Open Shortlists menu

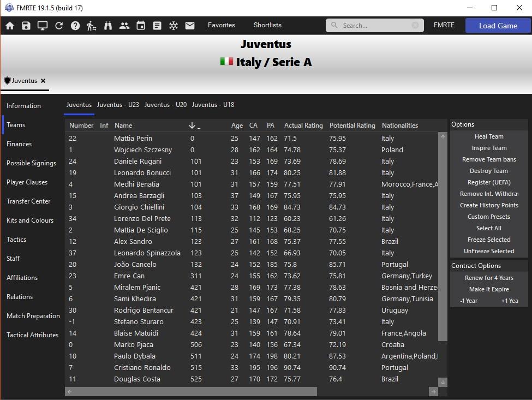(x=267, y=25)
